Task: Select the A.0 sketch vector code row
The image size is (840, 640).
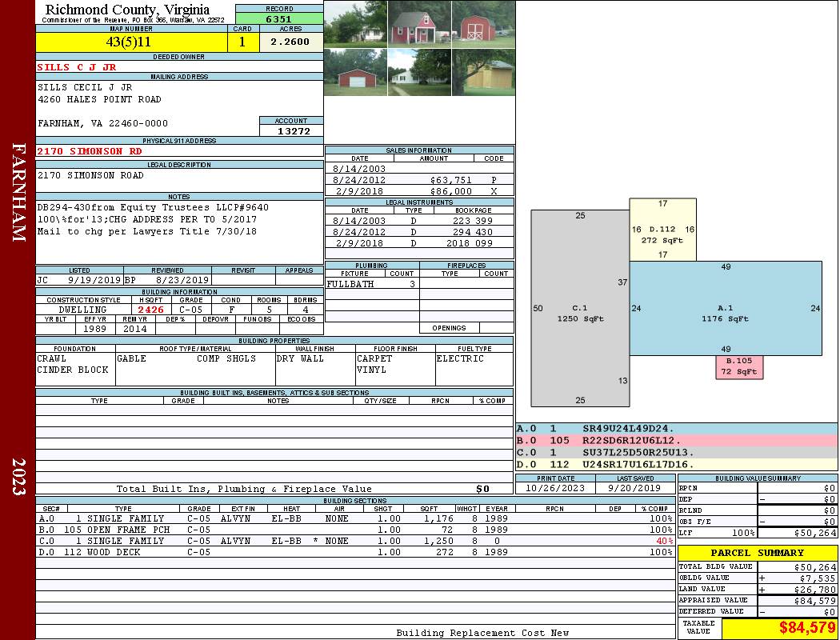Action: (x=676, y=429)
